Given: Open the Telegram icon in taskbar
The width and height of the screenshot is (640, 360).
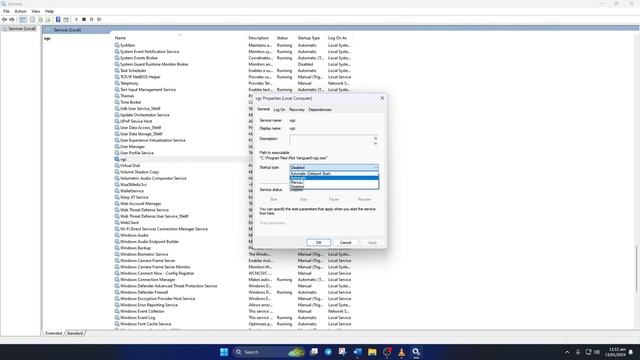Looking at the screenshot, I should coord(328,352).
